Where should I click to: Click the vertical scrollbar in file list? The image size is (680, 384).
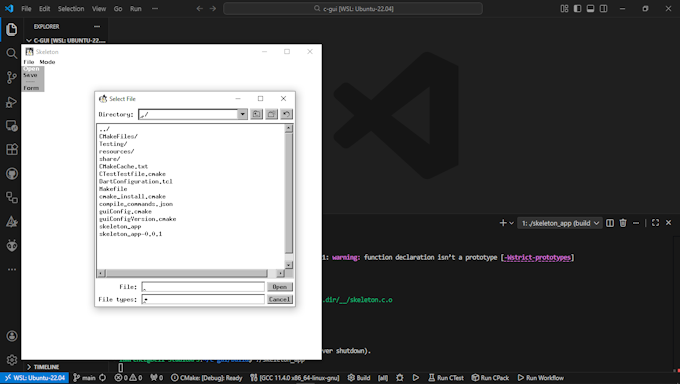tap(289, 193)
